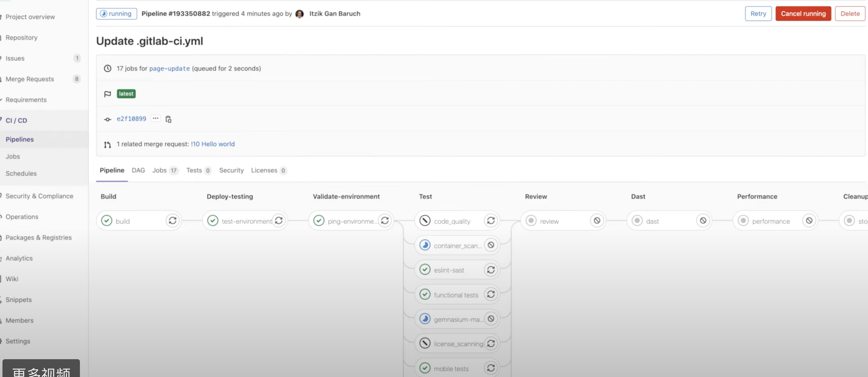Open the Licenses tab
Screen dimensions: 868x377
[269, 170]
